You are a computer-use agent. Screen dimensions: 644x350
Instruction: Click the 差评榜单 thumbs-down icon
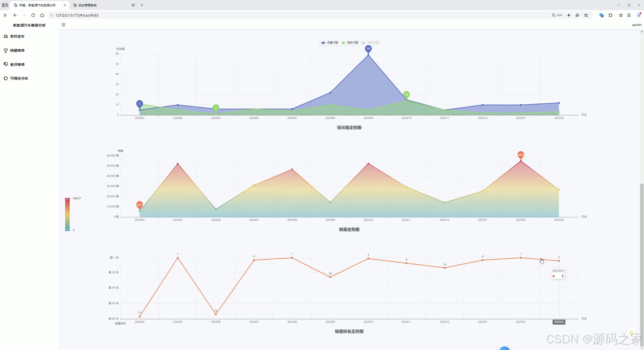point(6,64)
